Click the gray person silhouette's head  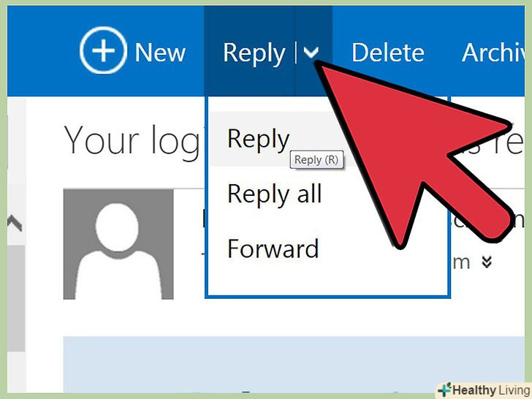[117, 227]
